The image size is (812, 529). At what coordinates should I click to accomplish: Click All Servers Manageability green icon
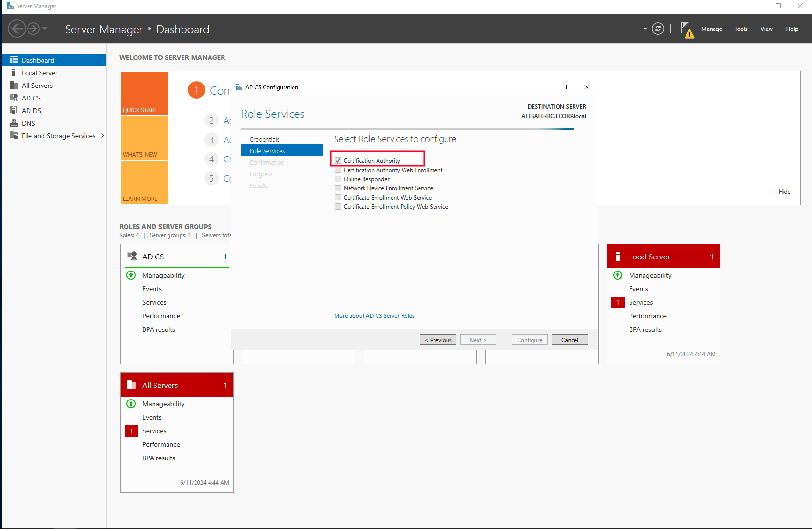pos(131,404)
